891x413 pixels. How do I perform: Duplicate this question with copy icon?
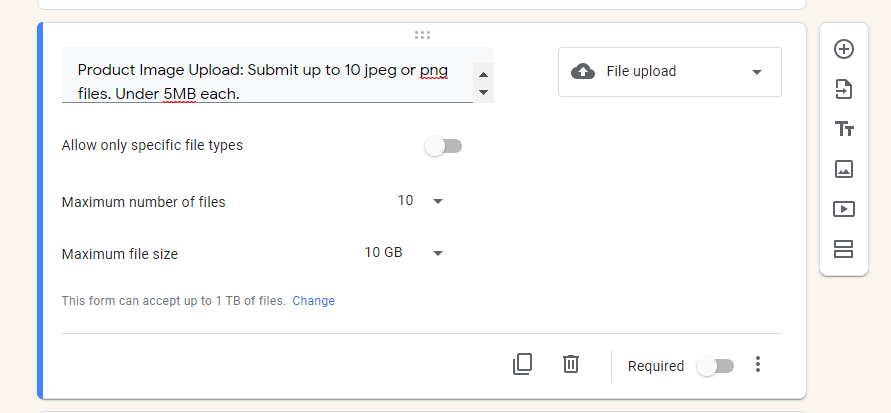[x=522, y=364]
